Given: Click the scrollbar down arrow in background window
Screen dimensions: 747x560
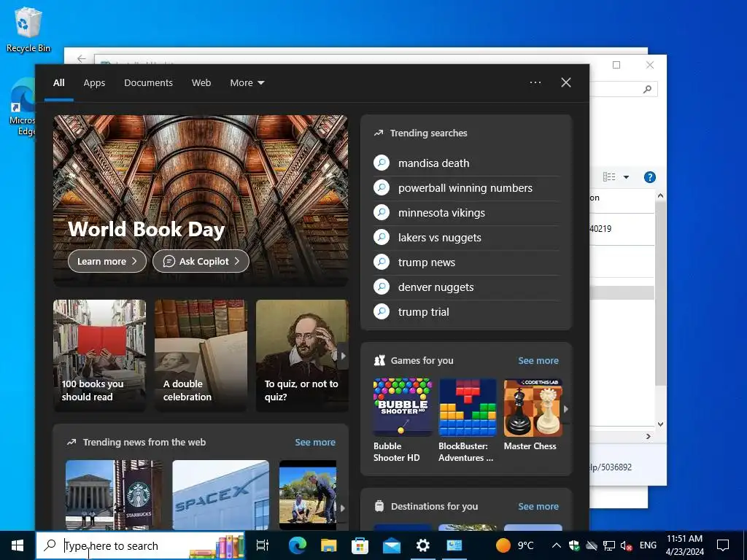Looking at the screenshot, I should (660, 424).
